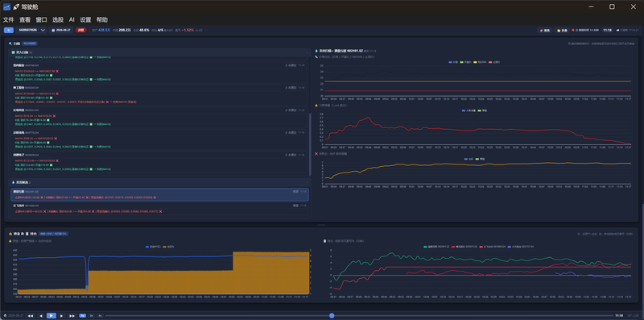Viewport: 644px width, 320px height.
Task: Click the red 进取 mode badge
Action: 82,30
